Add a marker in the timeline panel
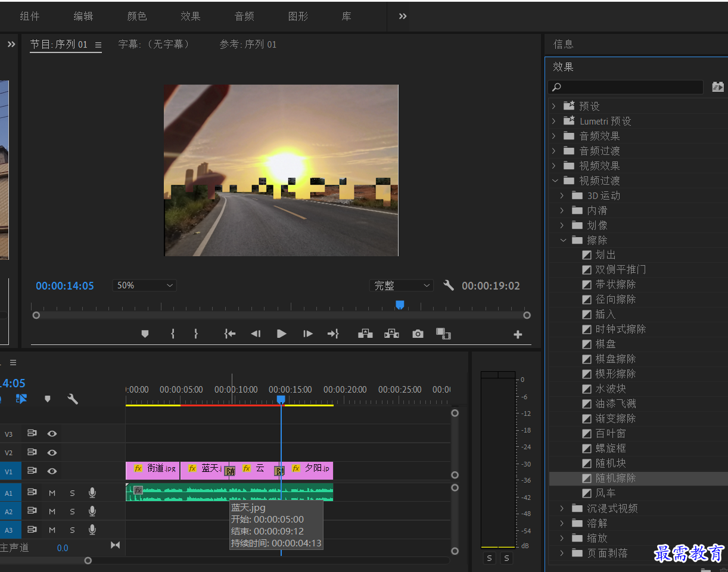Screen dimensions: 728x572 tap(48, 399)
